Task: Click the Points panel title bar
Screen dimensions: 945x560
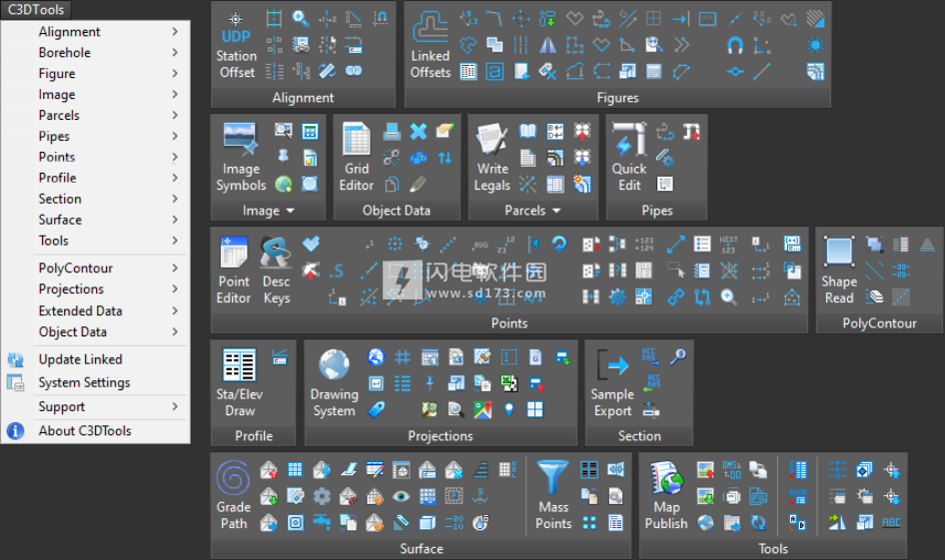Action: coord(508,323)
